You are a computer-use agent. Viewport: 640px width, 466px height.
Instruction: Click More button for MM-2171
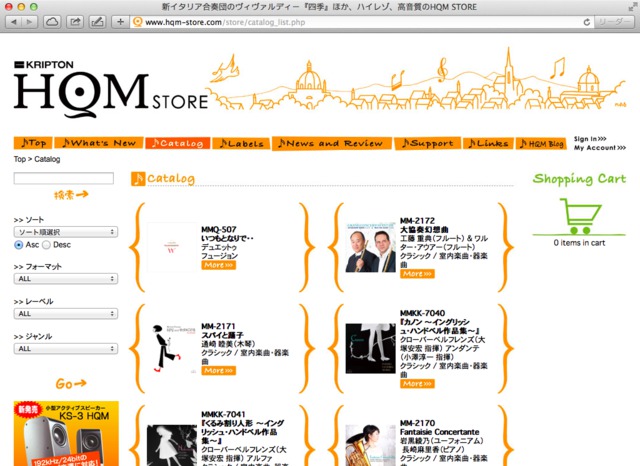[218, 371]
